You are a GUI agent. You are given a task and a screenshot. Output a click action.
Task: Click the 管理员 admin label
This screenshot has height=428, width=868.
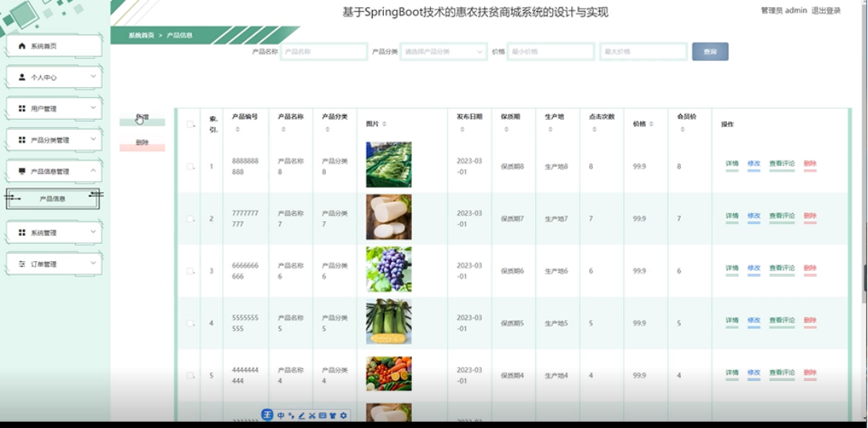click(784, 10)
